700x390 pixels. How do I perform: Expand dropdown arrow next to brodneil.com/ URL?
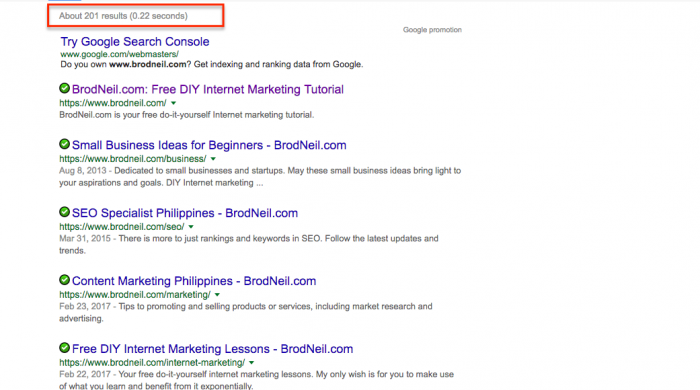click(174, 103)
